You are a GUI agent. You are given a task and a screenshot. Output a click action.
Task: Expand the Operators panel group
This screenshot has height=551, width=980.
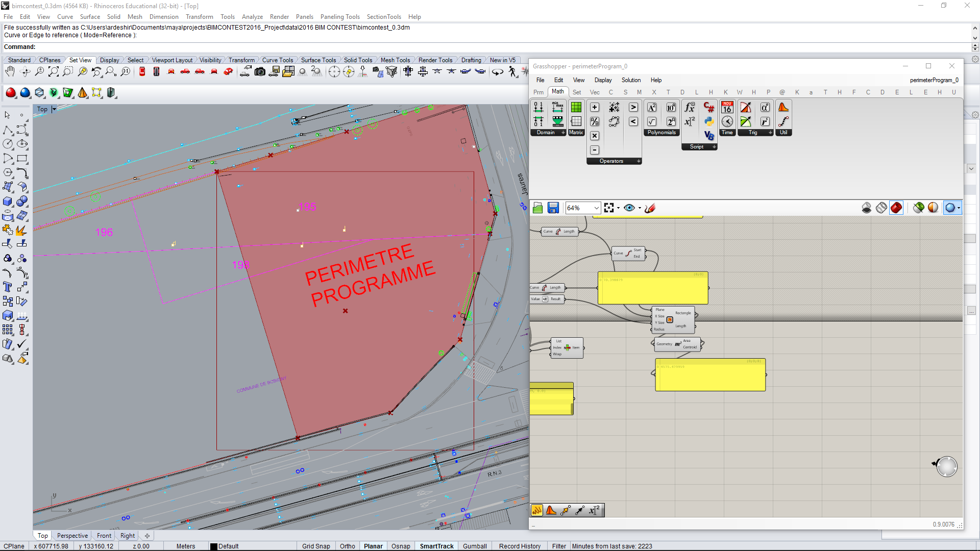click(639, 161)
